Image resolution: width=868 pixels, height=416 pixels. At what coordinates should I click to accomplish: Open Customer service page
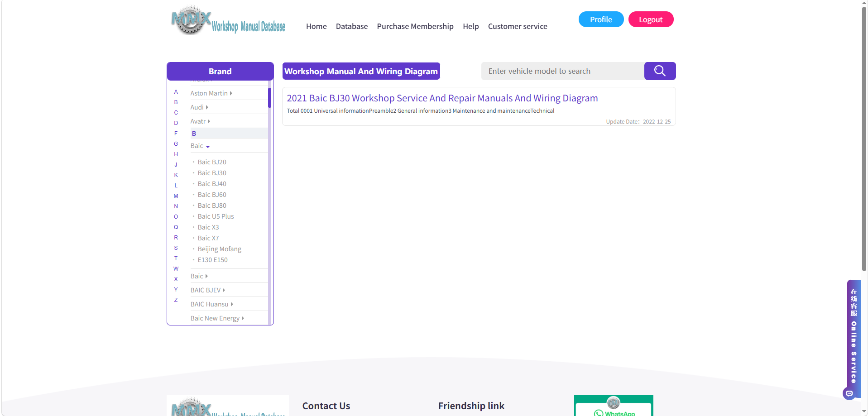518,26
